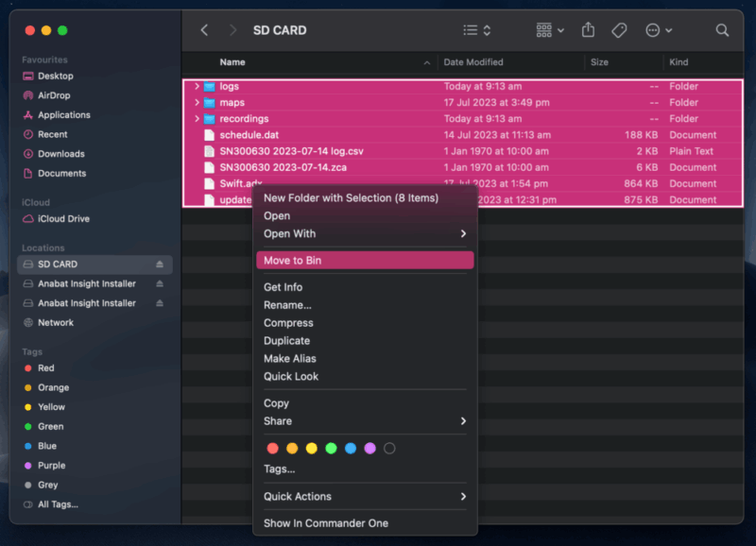The height and width of the screenshot is (546, 756).
Task: Click the tag icon in toolbar
Action: coord(619,30)
